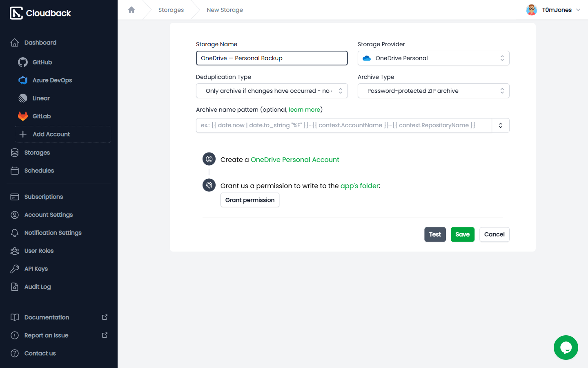The image size is (588, 368).
Task: Open Report an issue in sidebar
Action: (59, 335)
